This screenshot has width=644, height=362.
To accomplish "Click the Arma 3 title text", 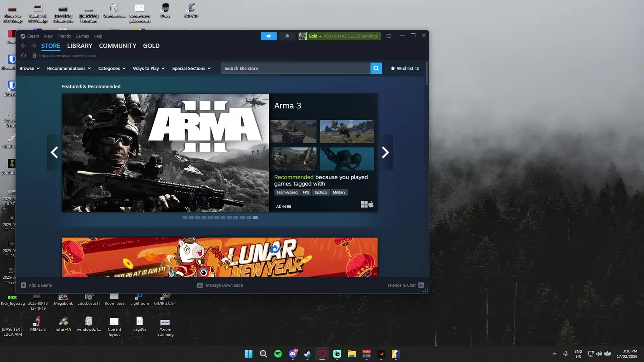I will [288, 106].
